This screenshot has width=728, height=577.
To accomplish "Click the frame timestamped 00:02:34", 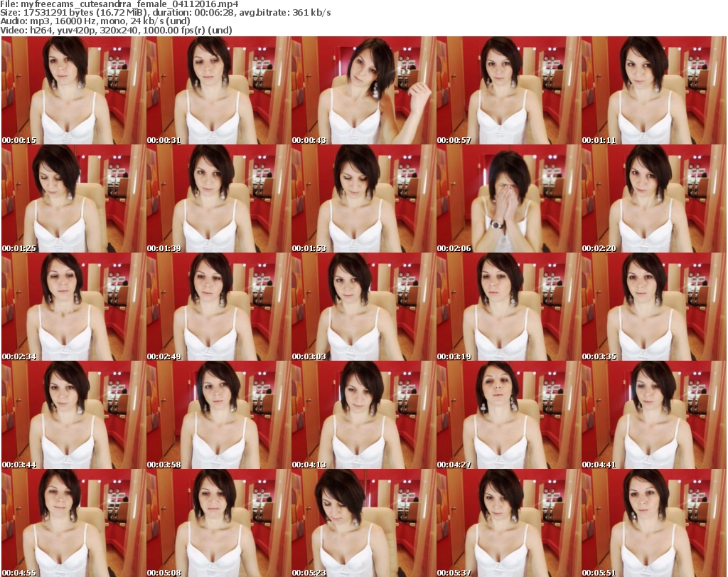I will point(73,307).
